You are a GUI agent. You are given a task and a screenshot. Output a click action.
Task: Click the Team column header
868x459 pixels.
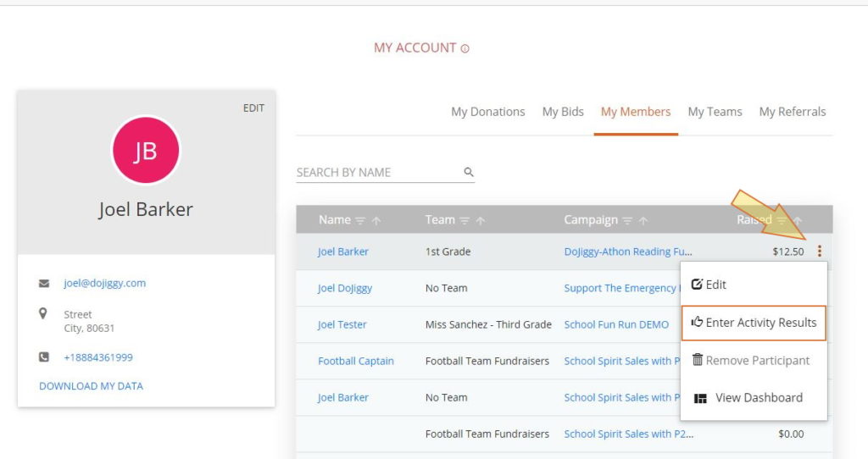click(440, 220)
